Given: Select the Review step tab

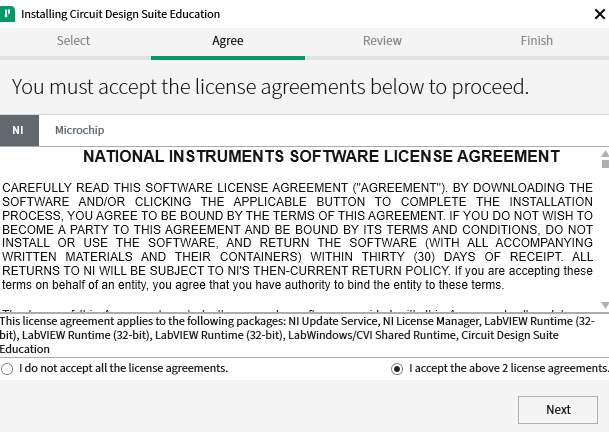Looking at the screenshot, I should click(x=382, y=40).
